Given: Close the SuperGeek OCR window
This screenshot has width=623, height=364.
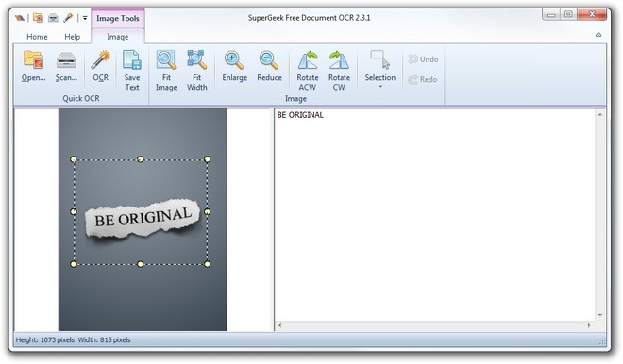Looking at the screenshot, I should [592, 15].
